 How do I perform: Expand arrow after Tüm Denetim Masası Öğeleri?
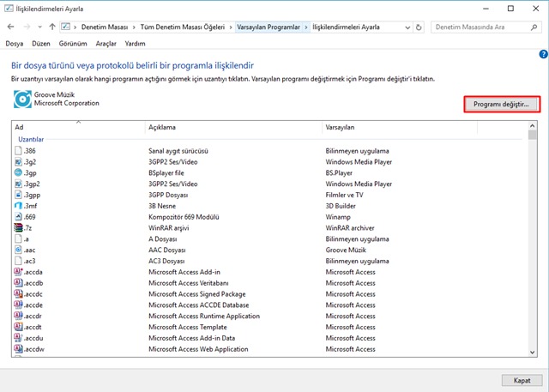click(x=231, y=27)
